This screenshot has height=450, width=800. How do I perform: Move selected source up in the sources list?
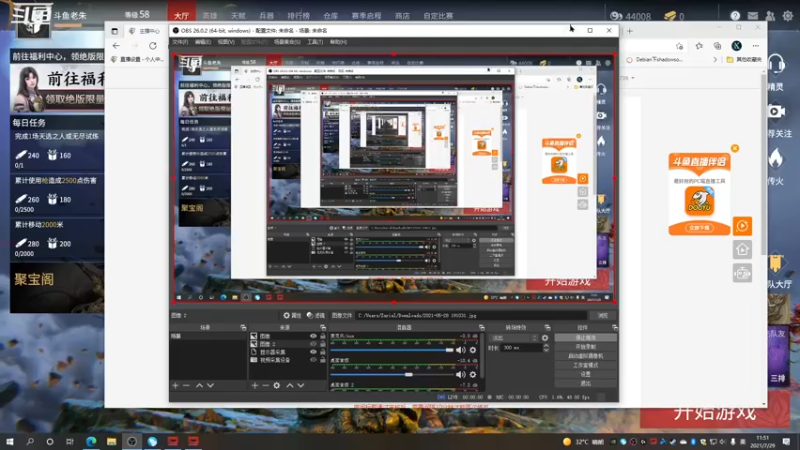[289, 386]
